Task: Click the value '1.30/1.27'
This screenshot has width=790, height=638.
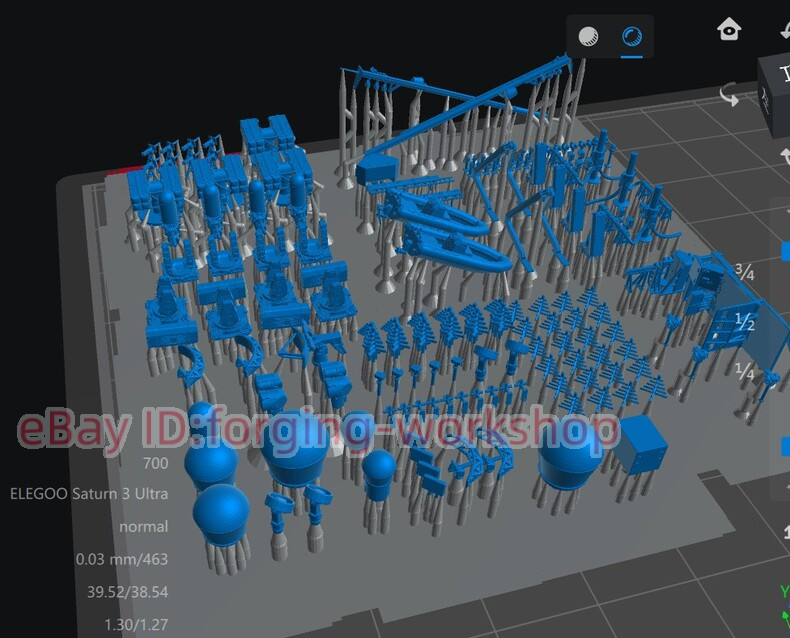Action: click(x=136, y=624)
